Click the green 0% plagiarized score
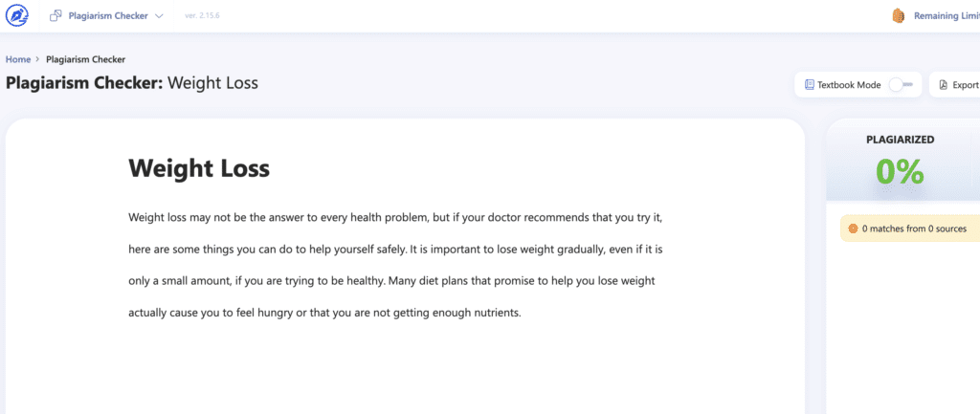 900,172
